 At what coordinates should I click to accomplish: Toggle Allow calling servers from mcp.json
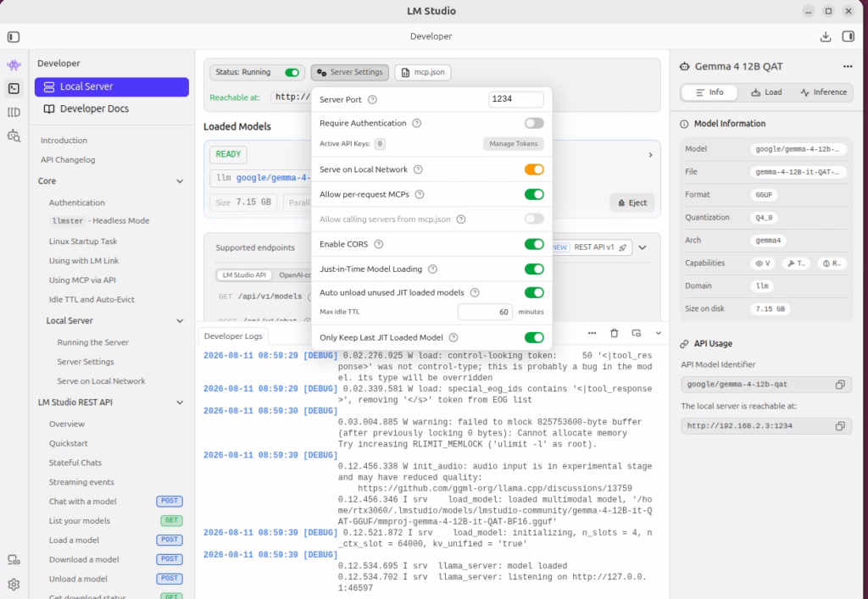(534, 219)
